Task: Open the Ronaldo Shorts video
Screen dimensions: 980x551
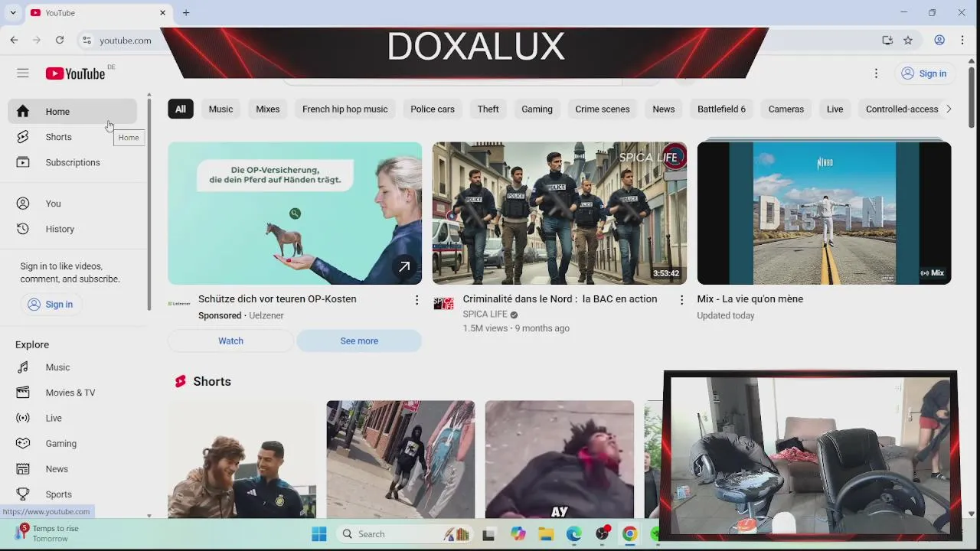Action: tap(242, 459)
